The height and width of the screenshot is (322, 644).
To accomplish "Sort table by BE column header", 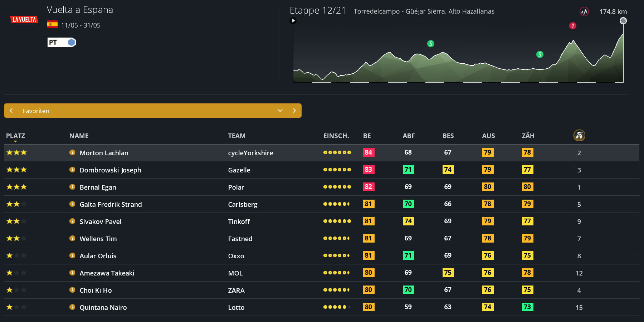I will (367, 136).
